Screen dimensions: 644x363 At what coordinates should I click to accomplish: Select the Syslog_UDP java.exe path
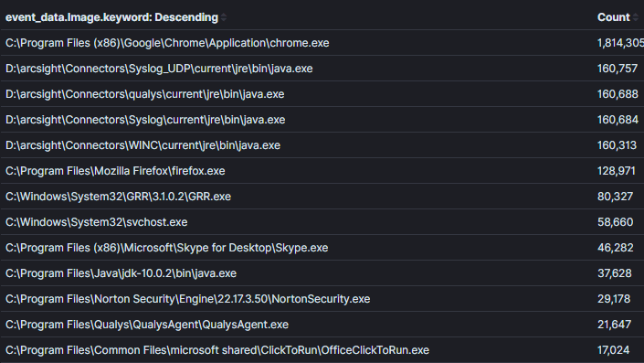coord(159,69)
